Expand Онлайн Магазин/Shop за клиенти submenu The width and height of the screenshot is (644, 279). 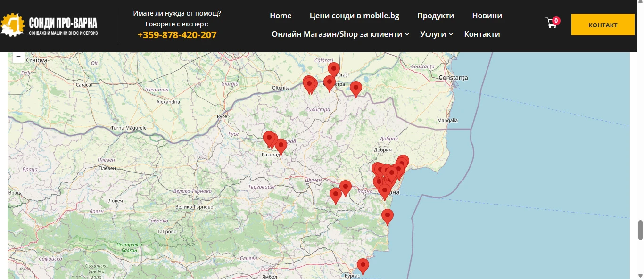coord(340,34)
